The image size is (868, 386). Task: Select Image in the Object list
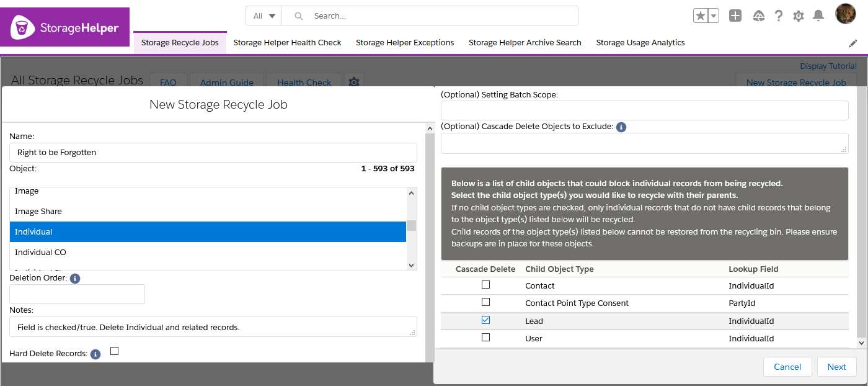[208, 192]
